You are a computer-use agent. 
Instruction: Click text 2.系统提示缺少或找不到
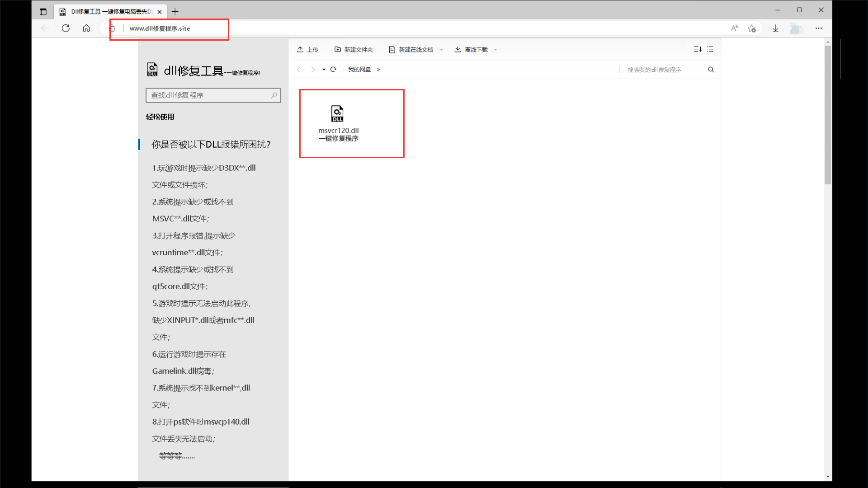tap(193, 202)
